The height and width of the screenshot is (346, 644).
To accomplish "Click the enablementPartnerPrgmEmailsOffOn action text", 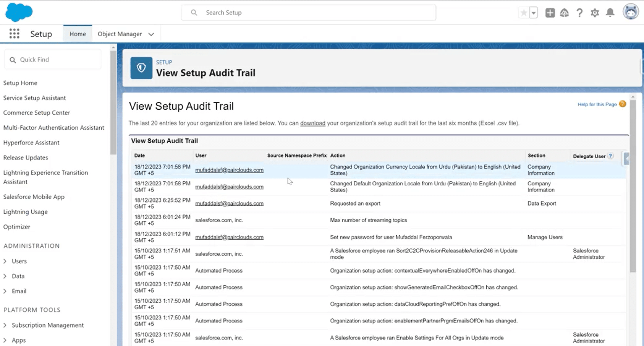I will point(424,321).
